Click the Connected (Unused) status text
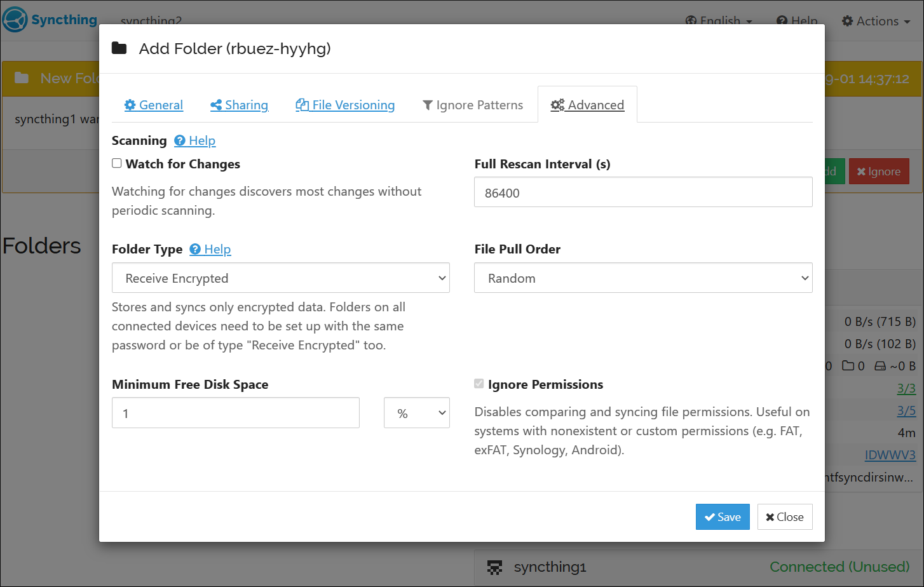The image size is (924, 587). (x=839, y=567)
